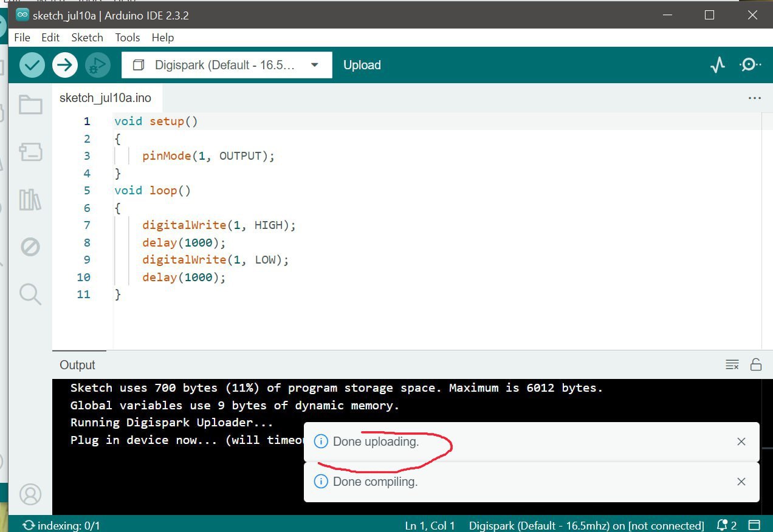Open the File menu
The height and width of the screenshot is (532, 773).
click(x=22, y=38)
